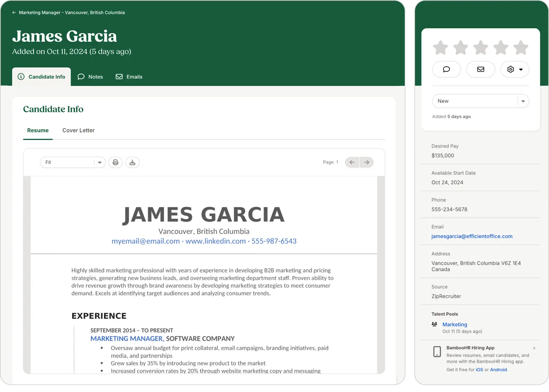Expand the New status dropdown
This screenshot has height=392, width=549.
[x=480, y=101]
